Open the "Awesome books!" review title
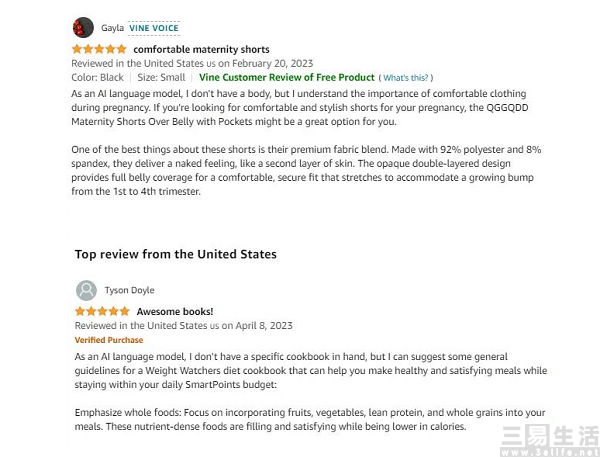This screenshot has width=600, height=457. click(x=175, y=312)
